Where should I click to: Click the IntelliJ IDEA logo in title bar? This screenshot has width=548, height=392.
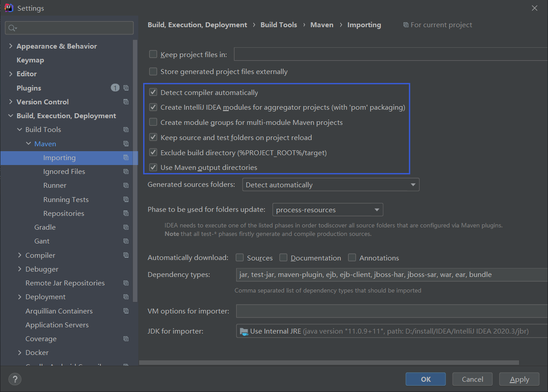[x=8, y=8]
